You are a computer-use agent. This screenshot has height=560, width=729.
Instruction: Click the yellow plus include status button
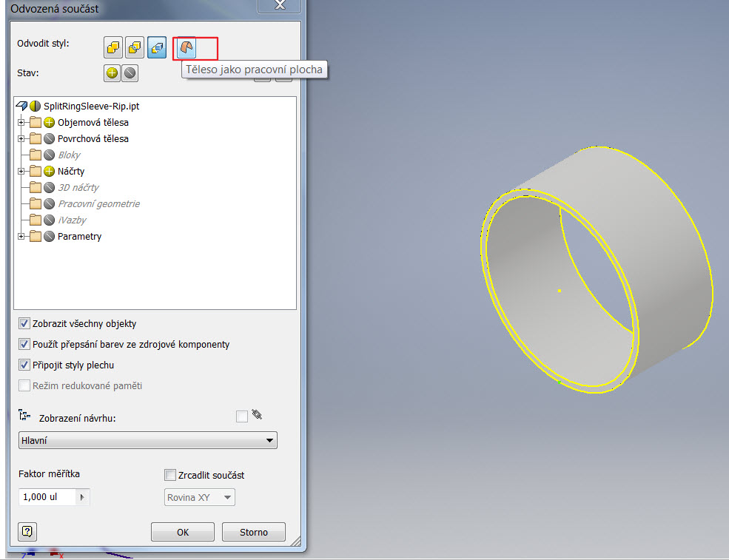click(x=112, y=73)
